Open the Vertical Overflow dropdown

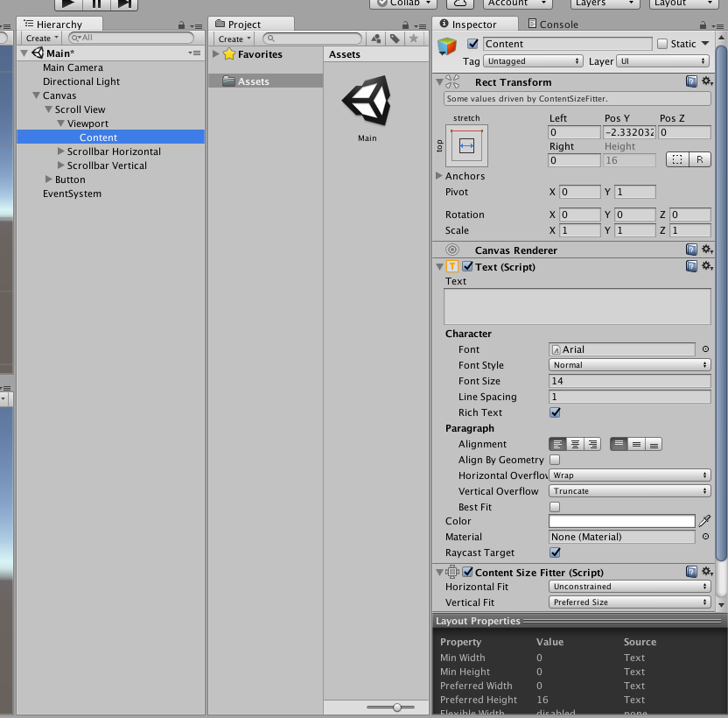click(x=630, y=490)
